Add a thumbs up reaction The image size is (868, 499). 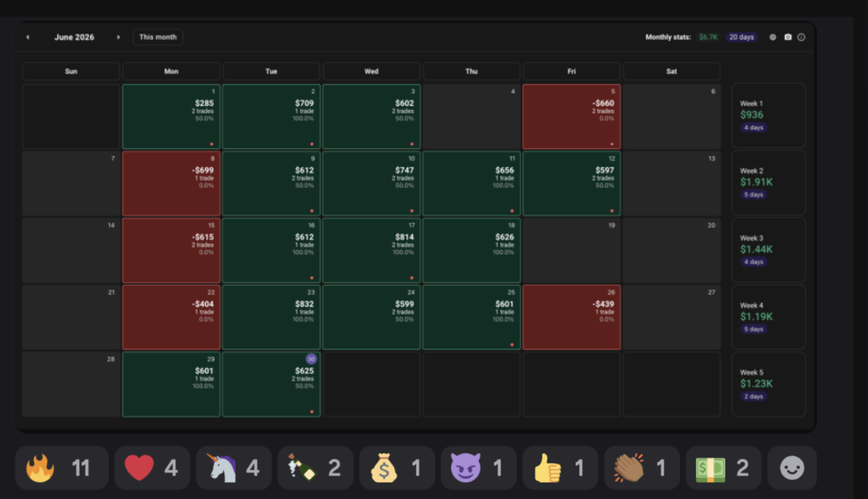click(x=560, y=468)
